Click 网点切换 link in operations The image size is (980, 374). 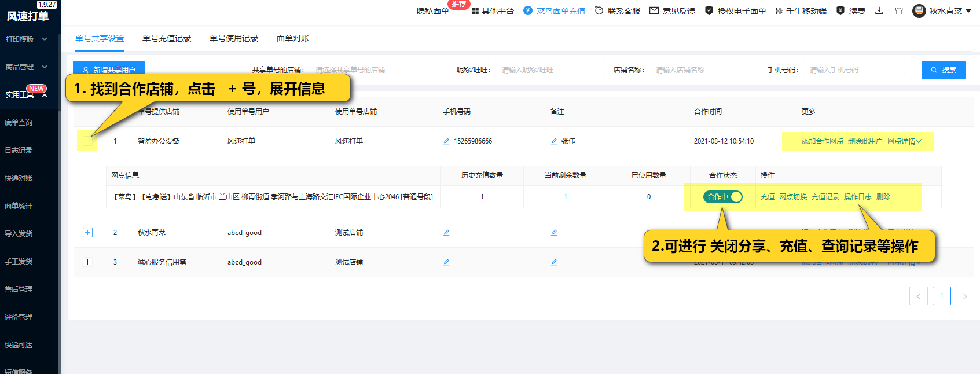coord(792,197)
